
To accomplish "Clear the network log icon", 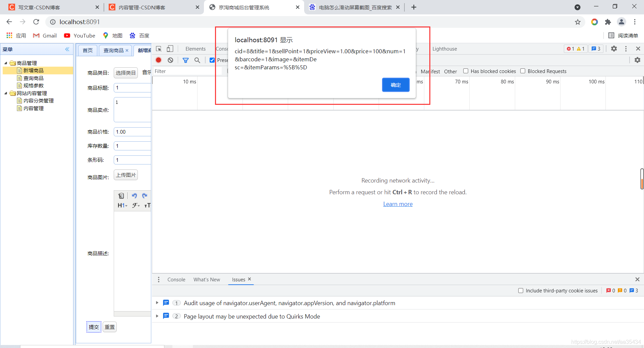I will [170, 60].
